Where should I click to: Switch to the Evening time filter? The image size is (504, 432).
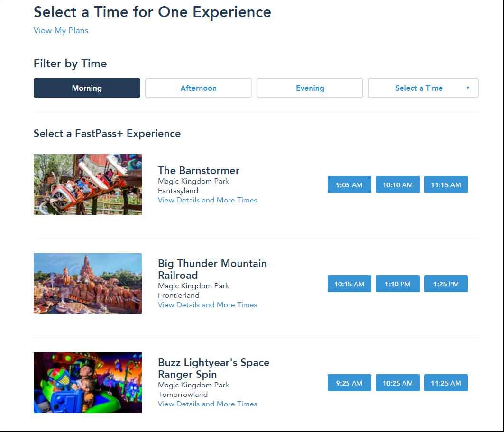point(310,88)
